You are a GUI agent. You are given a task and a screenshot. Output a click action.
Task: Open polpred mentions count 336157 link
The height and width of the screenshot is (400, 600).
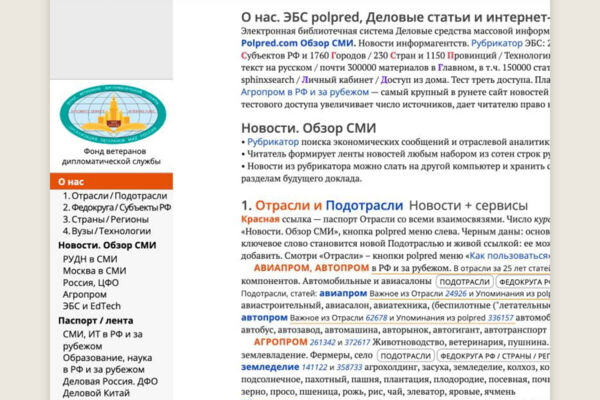coord(501,318)
